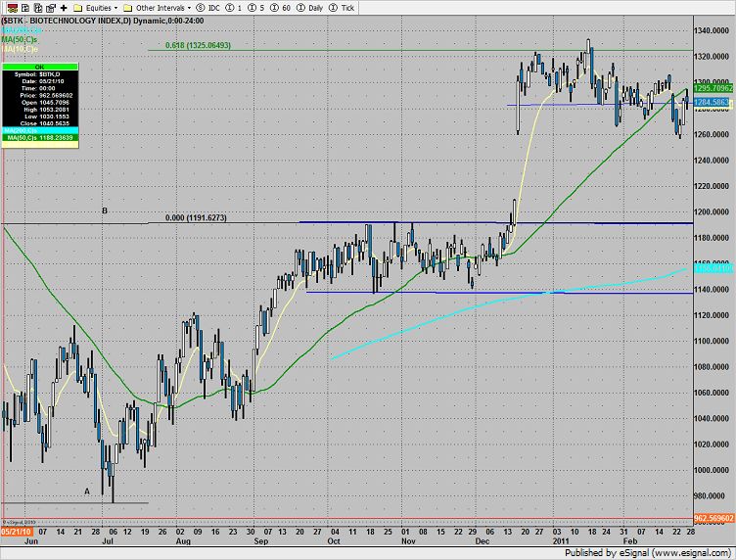
Task: Click the yellow MA(10,C)e study label
Action: click(20, 49)
